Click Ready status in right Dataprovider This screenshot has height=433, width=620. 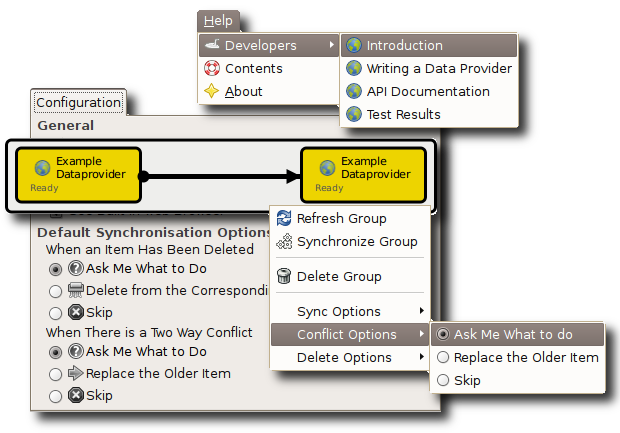(x=329, y=188)
